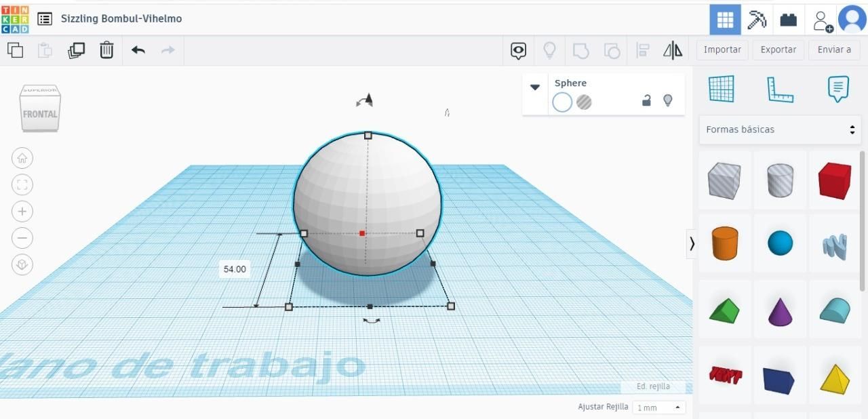Click the Workplane tool icon
This screenshot has height=419, width=868.
pos(722,89)
